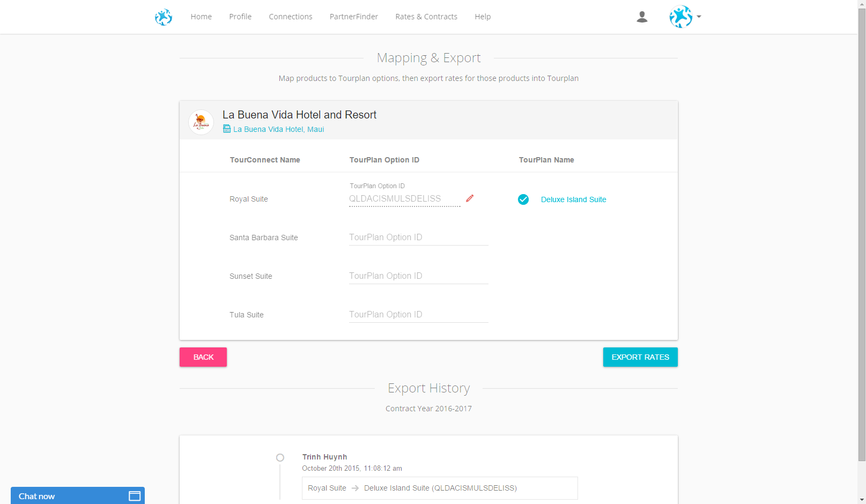Open Connections page
The image size is (866, 504).
[291, 17]
